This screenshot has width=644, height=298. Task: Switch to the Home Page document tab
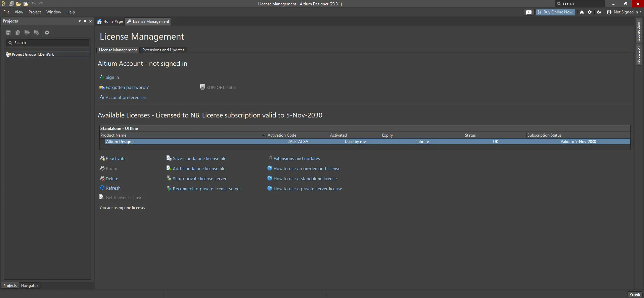[110, 21]
